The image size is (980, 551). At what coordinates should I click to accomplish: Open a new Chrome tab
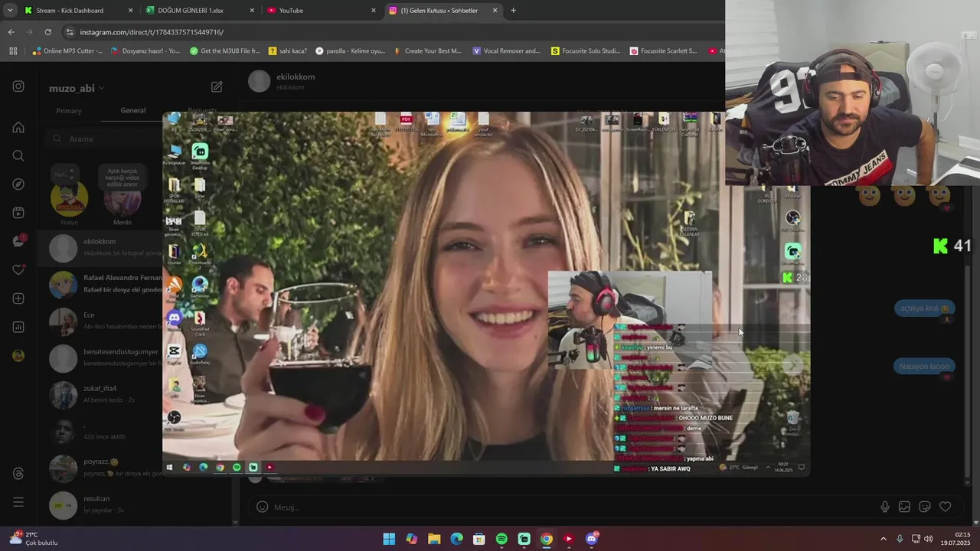coord(513,10)
